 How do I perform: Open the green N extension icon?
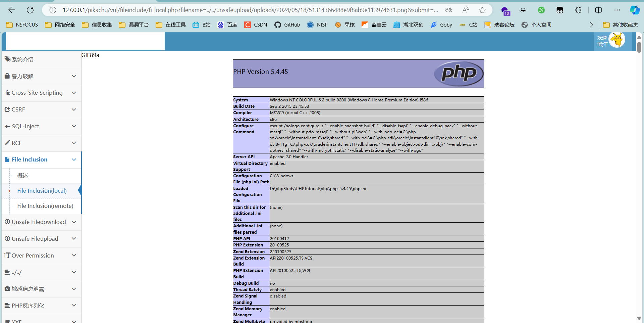tap(541, 10)
